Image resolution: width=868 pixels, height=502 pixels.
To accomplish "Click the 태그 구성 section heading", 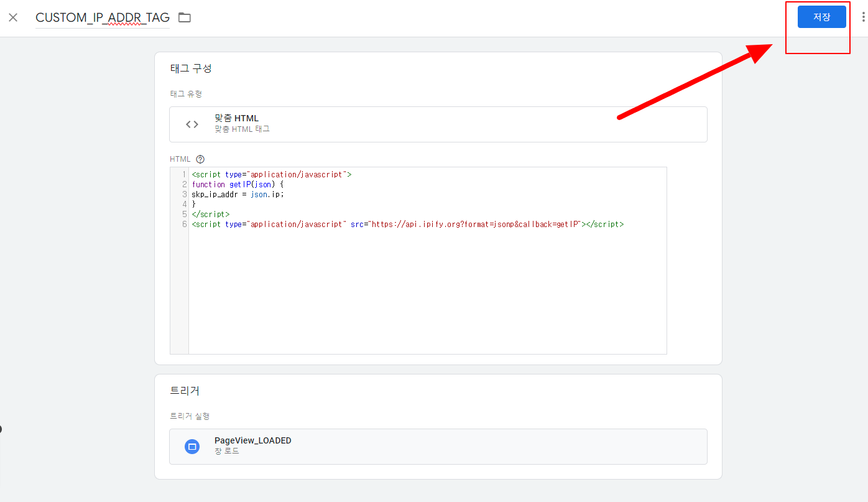I will click(191, 68).
